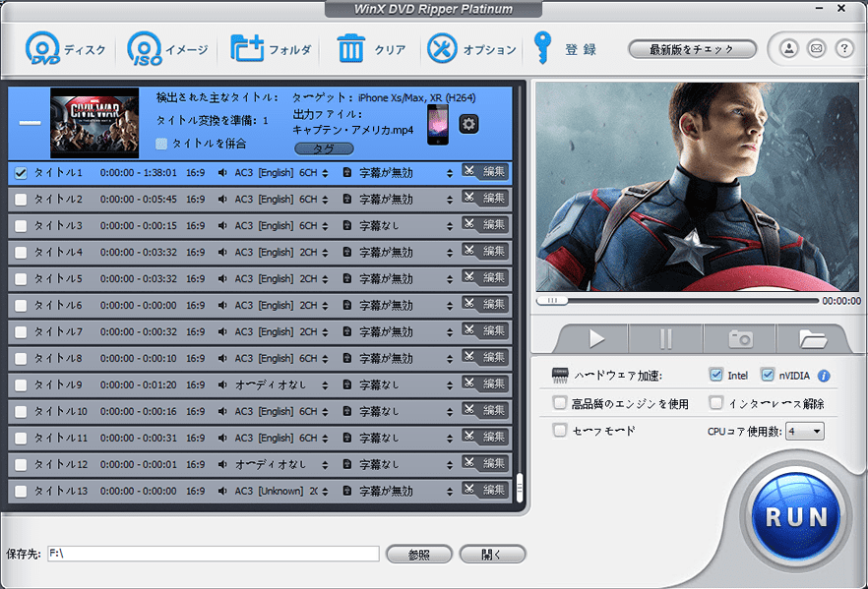Expand subtitle dropdown for タイトル1
This screenshot has height=589, width=868.
point(450,173)
